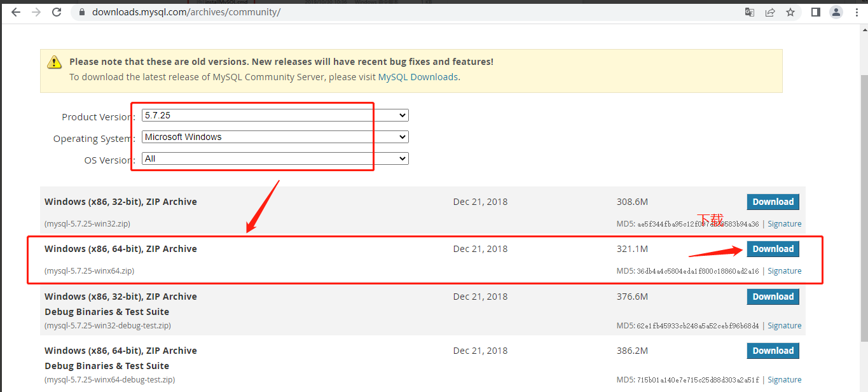
Task: Open Signature for mysql-5.7.25-winx64.zip
Action: [784, 271]
